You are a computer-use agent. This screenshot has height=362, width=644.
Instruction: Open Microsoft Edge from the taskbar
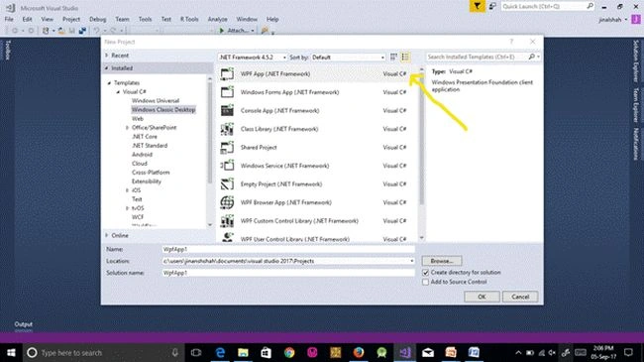pyautogui.click(x=221, y=352)
